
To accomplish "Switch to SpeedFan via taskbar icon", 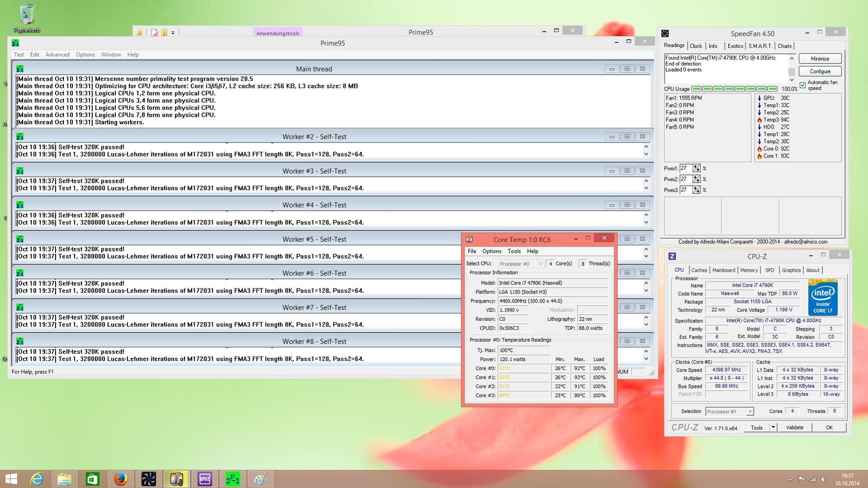I will click(148, 479).
